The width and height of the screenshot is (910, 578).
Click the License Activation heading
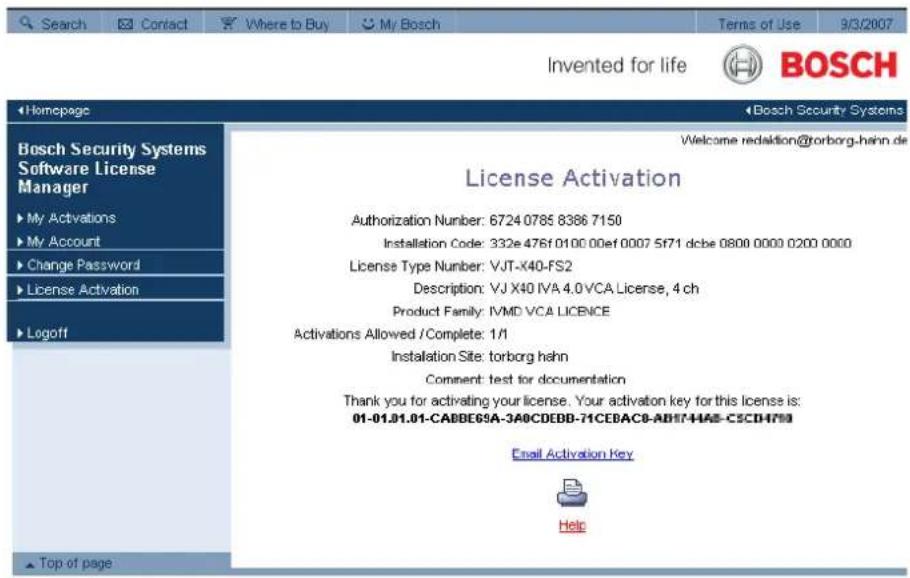[x=573, y=178]
